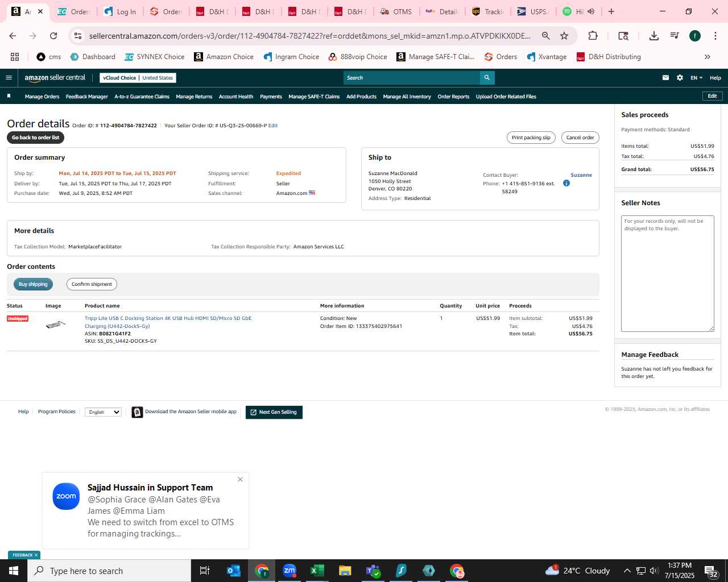
Task: Open Manage Returns menu item
Action: click(x=194, y=97)
